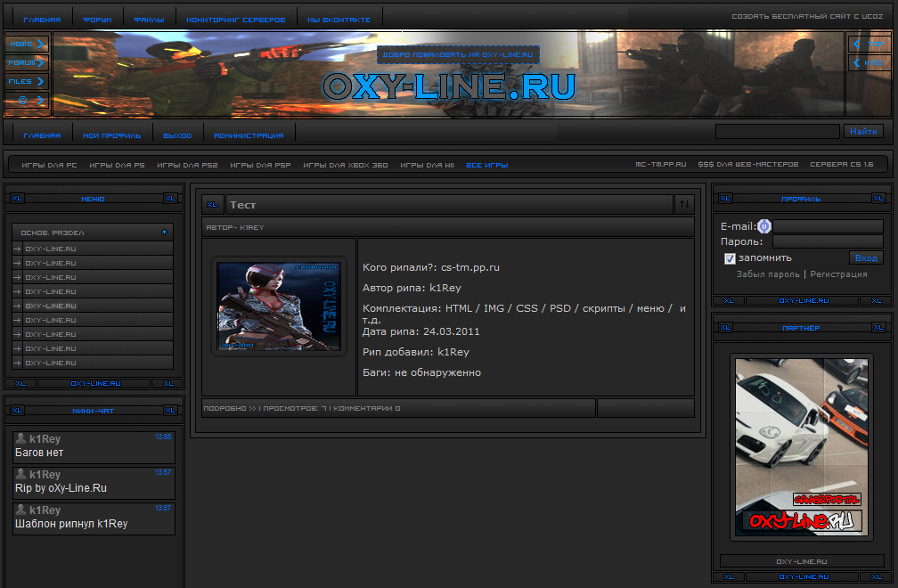
Task: Open the TOP arrow button on banner
Action: click(x=869, y=44)
